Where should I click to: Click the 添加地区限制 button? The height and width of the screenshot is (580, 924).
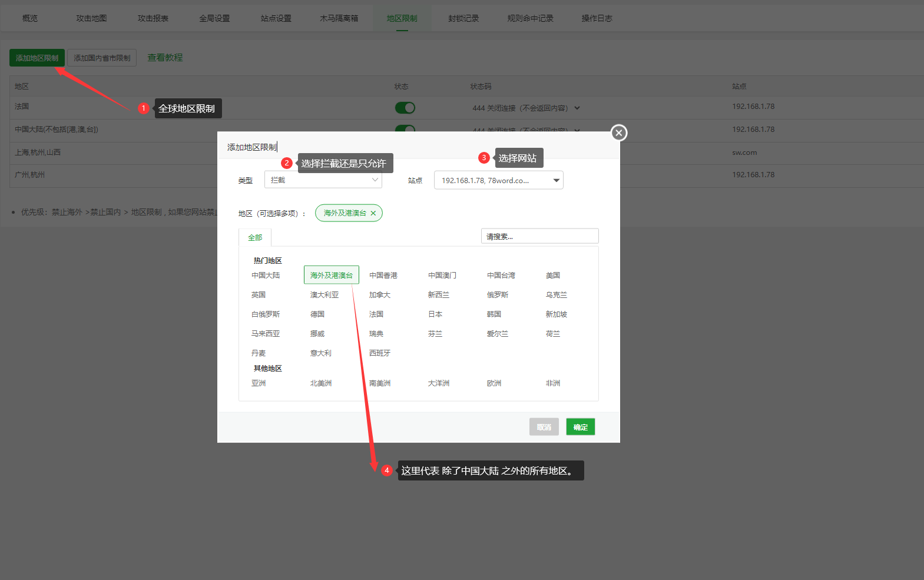coord(37,58)
